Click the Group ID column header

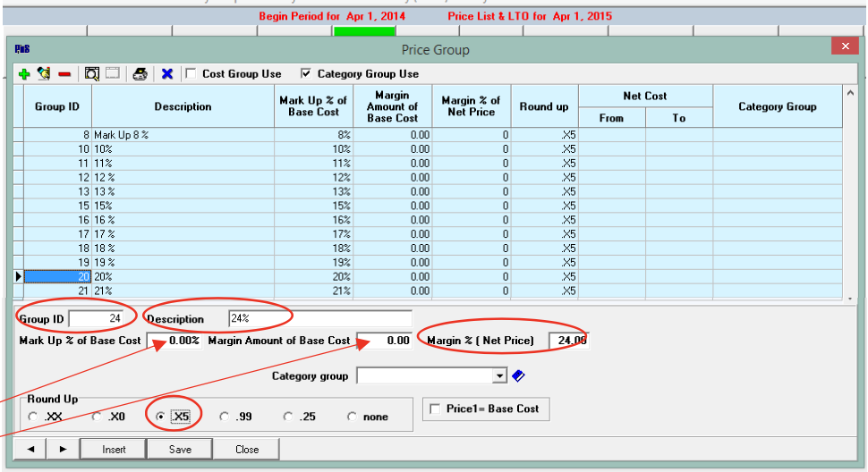tap(57, 106)
